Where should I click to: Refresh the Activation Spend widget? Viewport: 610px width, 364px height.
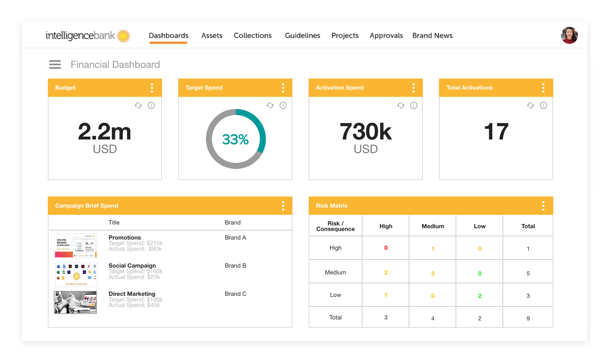400,105
